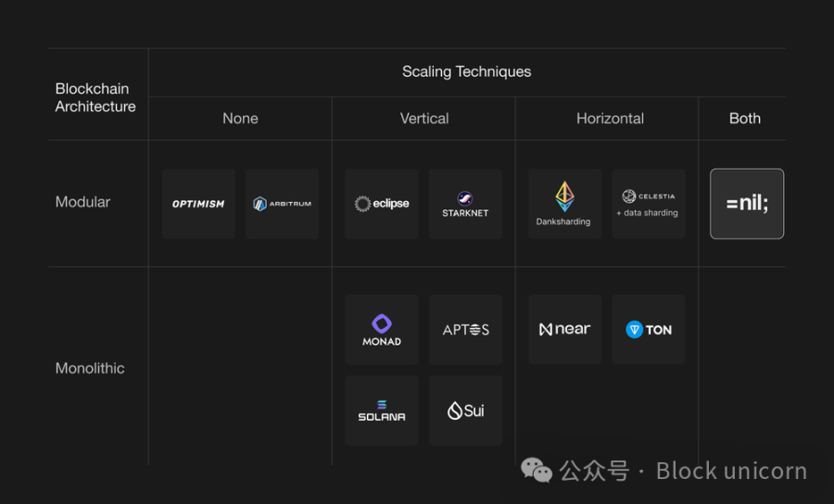834x504 pixels.
Task: Click the Celestia data sharding card
Action: pos(649,204)
